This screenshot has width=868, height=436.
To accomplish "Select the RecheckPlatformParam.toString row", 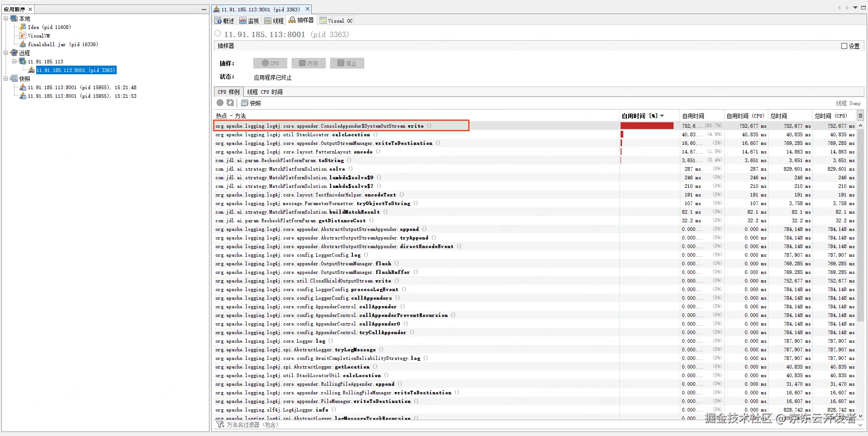I will (x=535, y=160).
